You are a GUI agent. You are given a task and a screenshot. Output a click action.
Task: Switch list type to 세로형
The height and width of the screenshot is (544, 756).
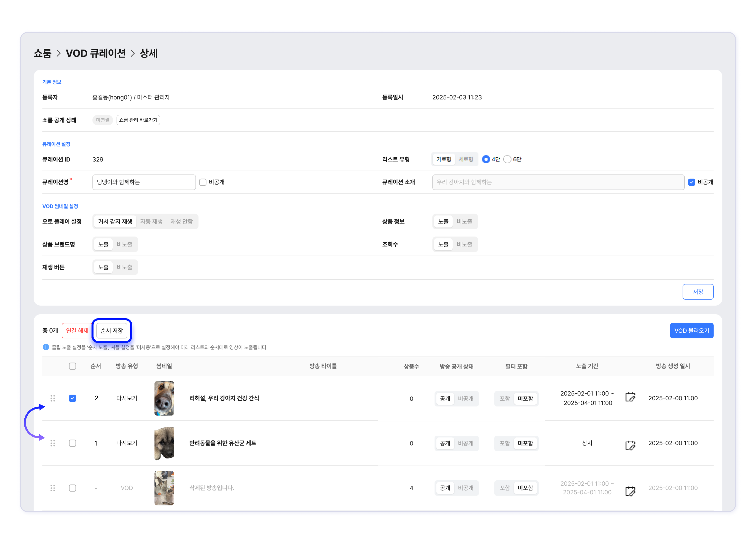[466, 159]
